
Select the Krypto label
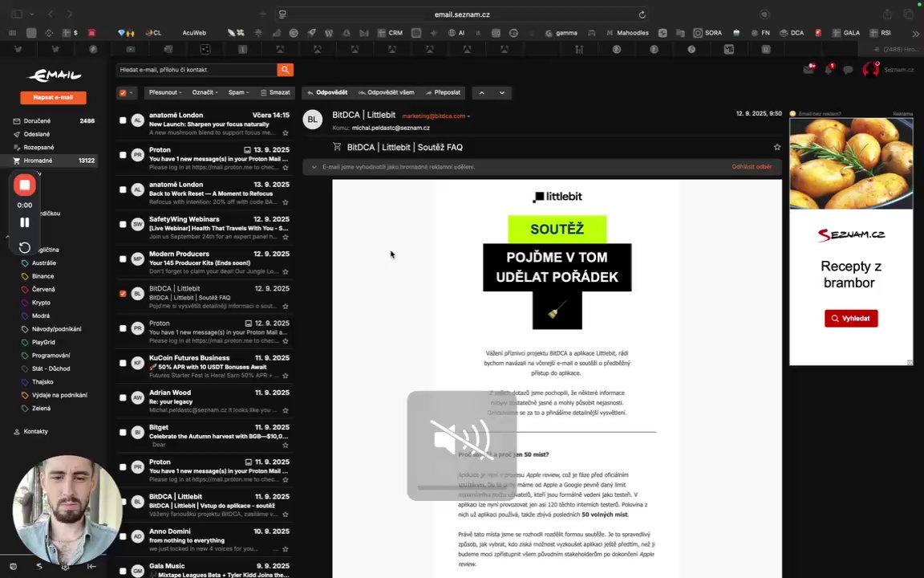click(x=41, y=303)
